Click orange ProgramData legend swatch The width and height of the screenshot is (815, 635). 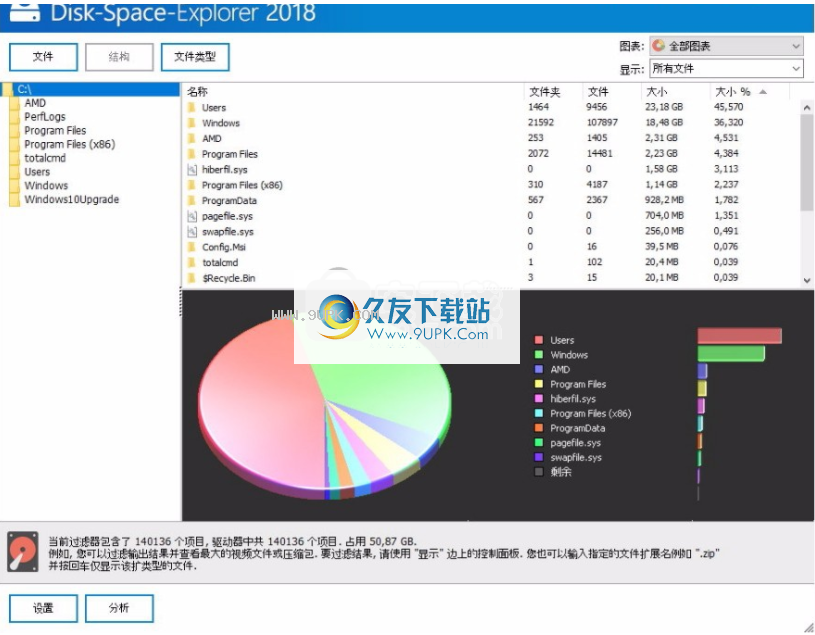(538, 428)
